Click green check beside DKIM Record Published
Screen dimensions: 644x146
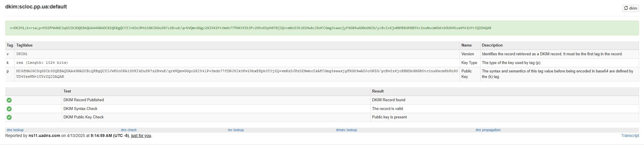coord(9,100)
